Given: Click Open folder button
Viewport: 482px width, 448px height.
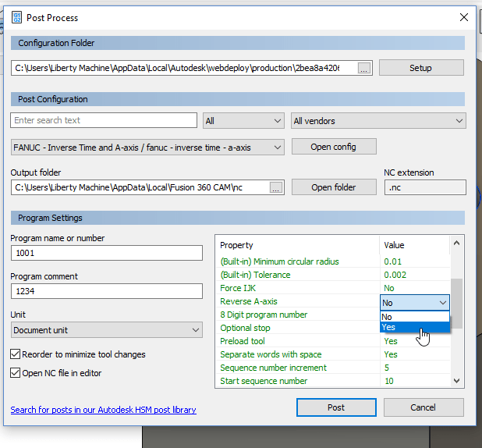Looking at the screenshot, I should 334,187.
